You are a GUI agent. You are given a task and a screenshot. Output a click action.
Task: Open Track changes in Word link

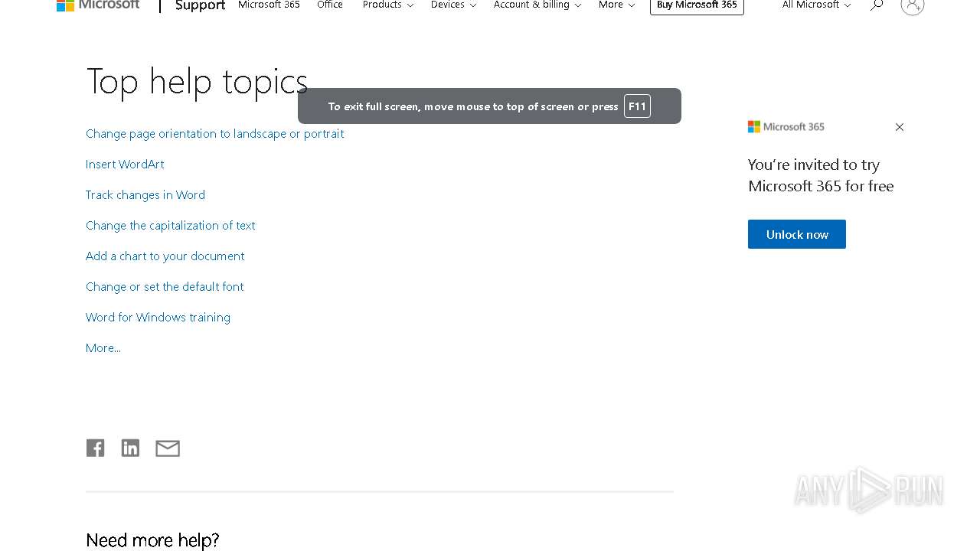145,194
